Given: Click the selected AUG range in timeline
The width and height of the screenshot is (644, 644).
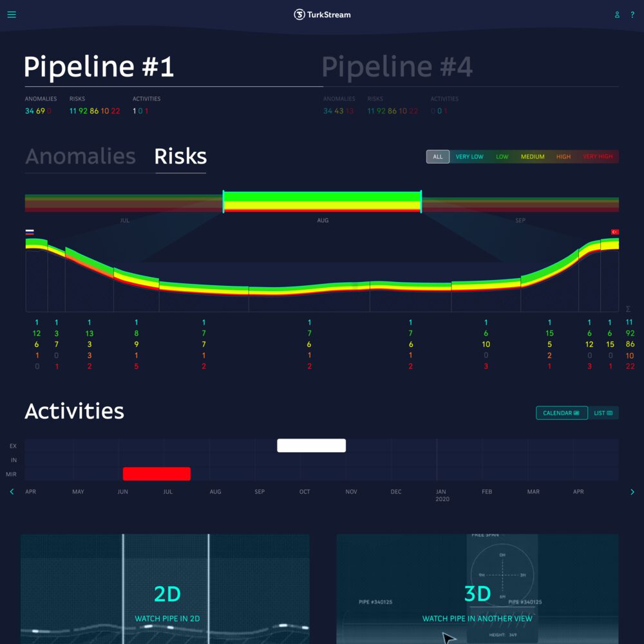Looking at the screenshot, I should click(x=322, y=202).
